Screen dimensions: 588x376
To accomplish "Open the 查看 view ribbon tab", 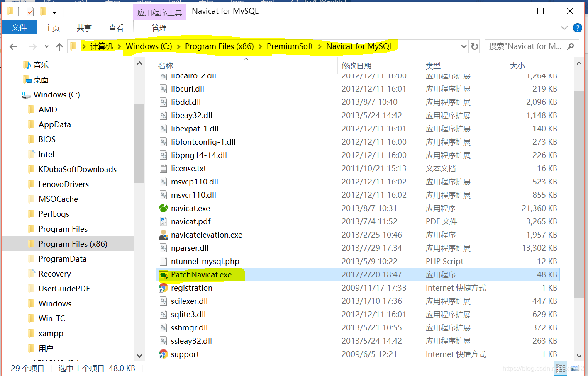I will (116, 28).
